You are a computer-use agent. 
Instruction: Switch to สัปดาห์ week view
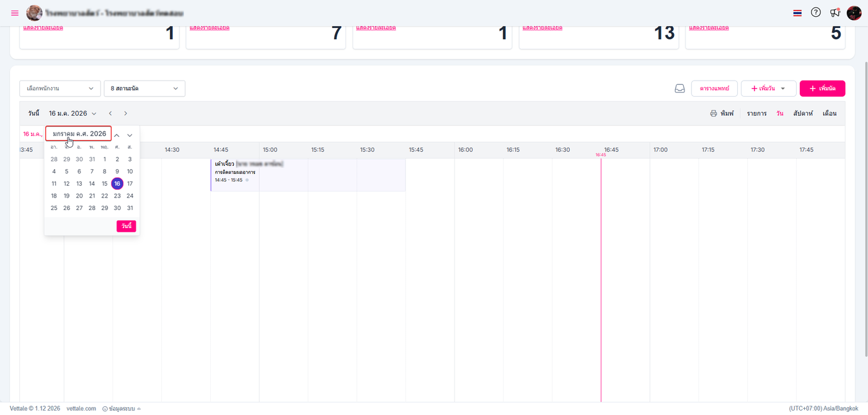tap(803, 113)
